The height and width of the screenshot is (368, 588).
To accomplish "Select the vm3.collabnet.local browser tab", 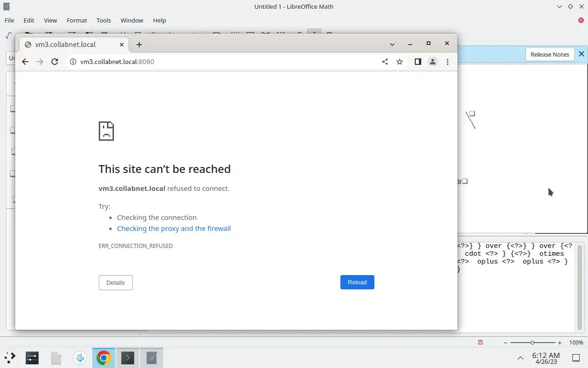I will [73, 45].
